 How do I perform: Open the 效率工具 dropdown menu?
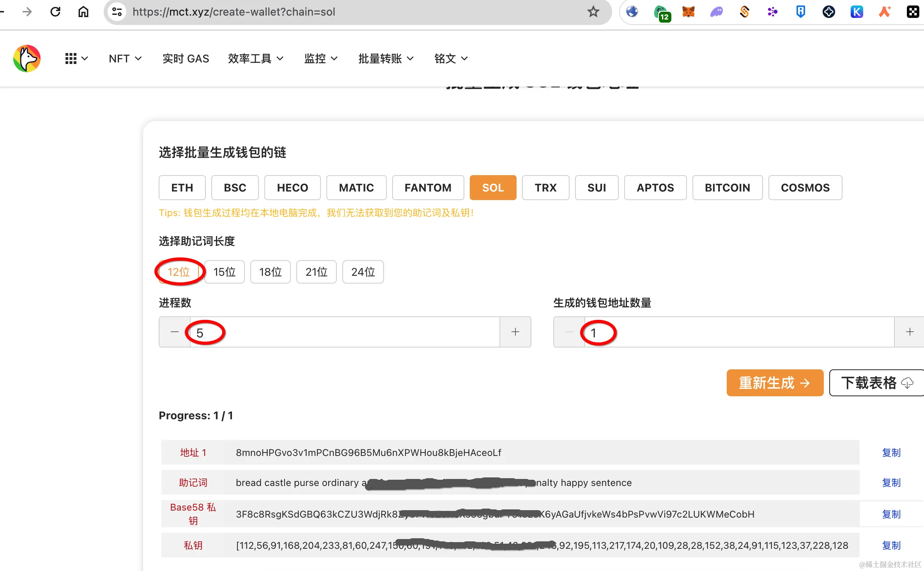tap(255, 59)
